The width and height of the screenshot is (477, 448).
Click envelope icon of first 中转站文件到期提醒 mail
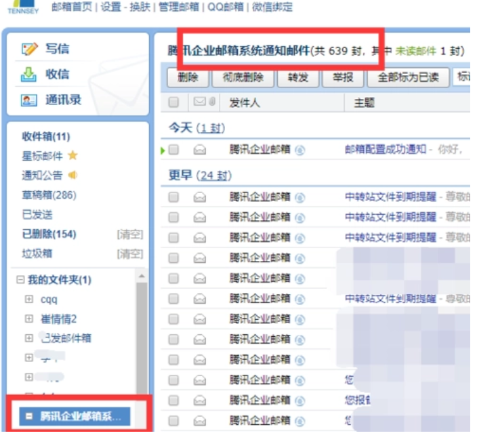tap(200, 197)
